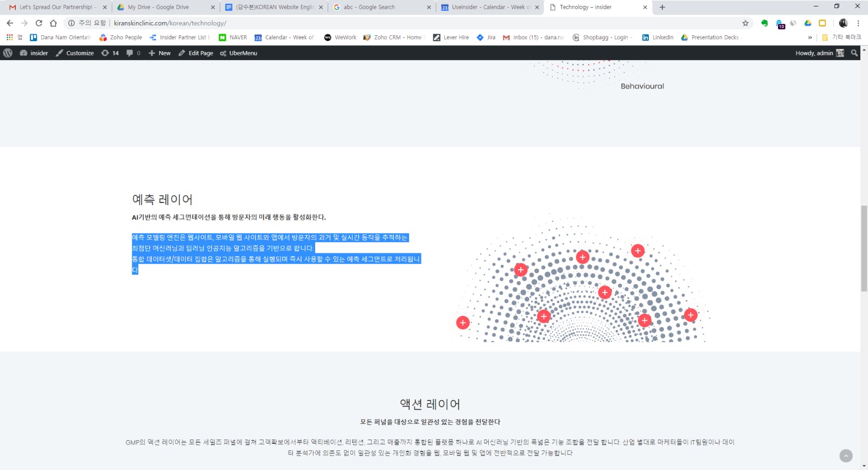Open the New content menu
The width and height of the screenshot is (868, 470).
point(159,53)
